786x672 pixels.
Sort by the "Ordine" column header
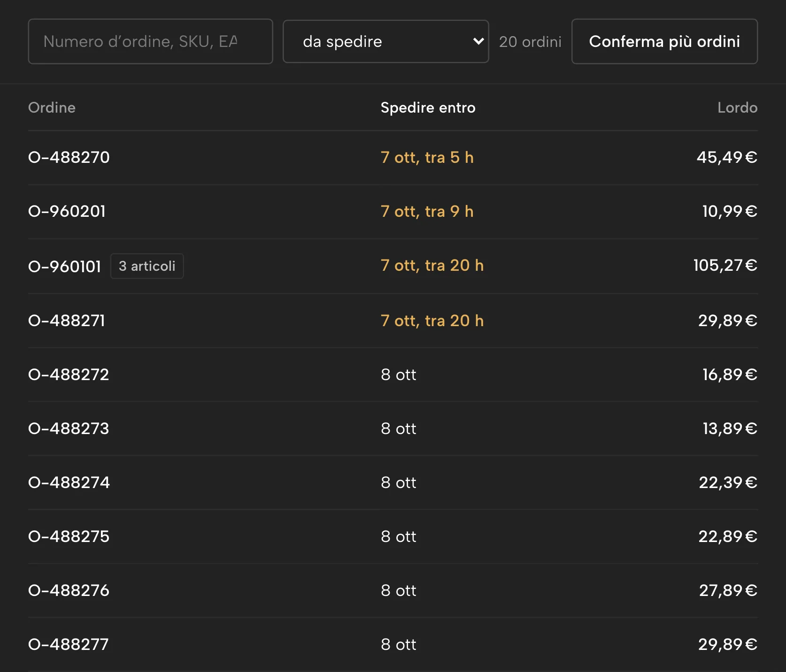coord(52,107)
